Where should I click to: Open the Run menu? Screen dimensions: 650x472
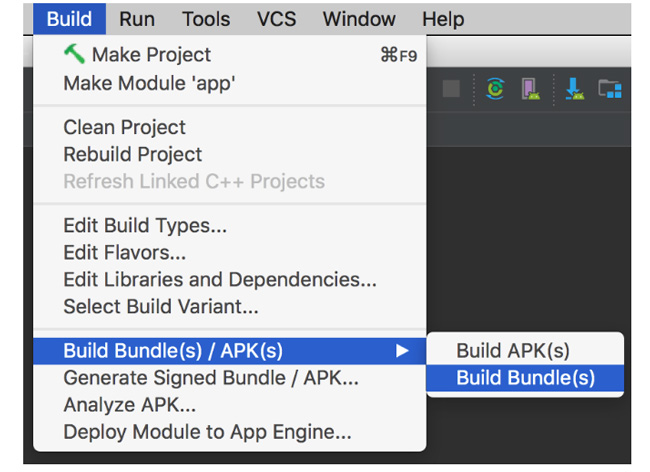click(x=137, y=19)
